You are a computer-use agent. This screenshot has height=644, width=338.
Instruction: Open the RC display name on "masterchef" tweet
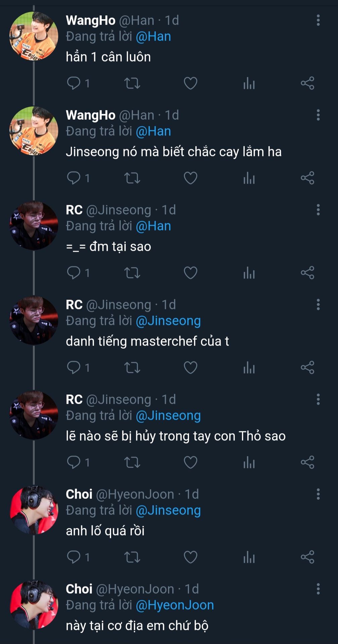74,305
